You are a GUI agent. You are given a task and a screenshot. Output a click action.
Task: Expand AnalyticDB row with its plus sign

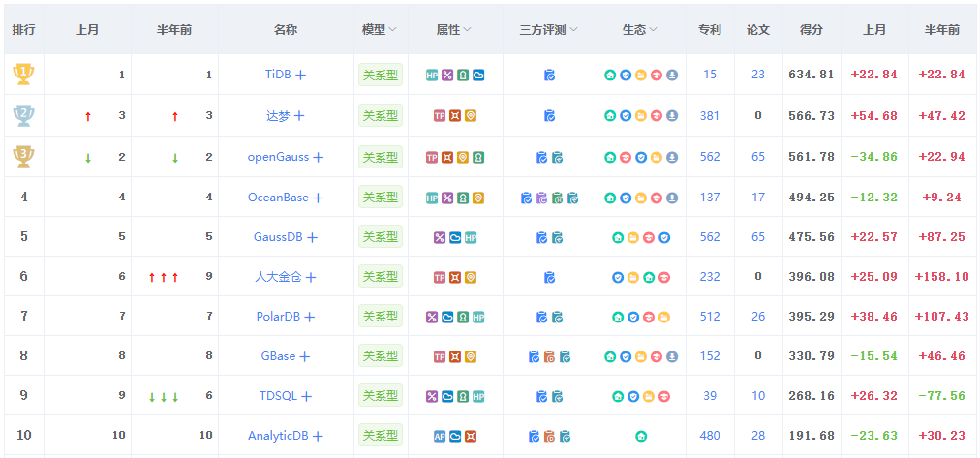[318, 436]
